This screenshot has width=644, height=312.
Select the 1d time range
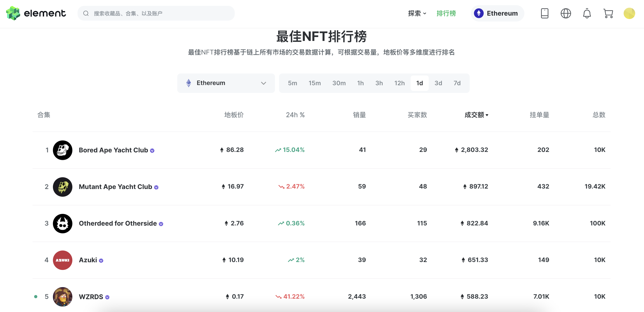[x=419, y=83]
